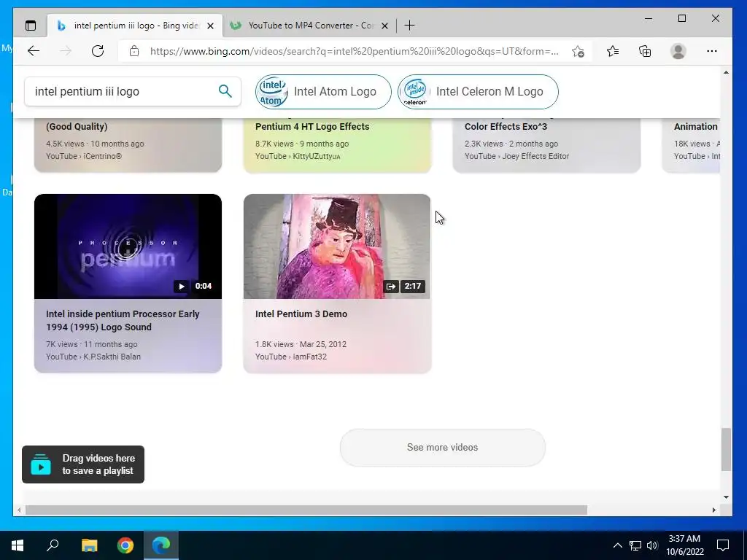The width and height of the screenshot is (747, 560).
Task: Open a new browser tab
Action: 409,26
